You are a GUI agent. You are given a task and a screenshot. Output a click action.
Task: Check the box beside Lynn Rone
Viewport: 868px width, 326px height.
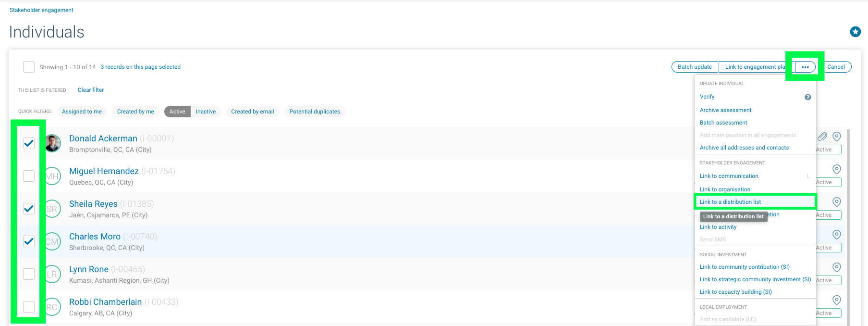[29, 274]
